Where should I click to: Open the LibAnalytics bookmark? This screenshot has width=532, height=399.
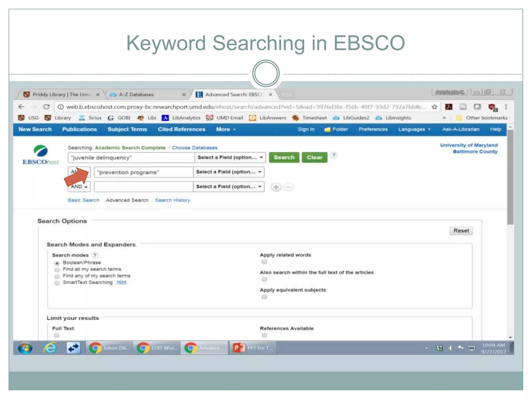coord(181,118)
